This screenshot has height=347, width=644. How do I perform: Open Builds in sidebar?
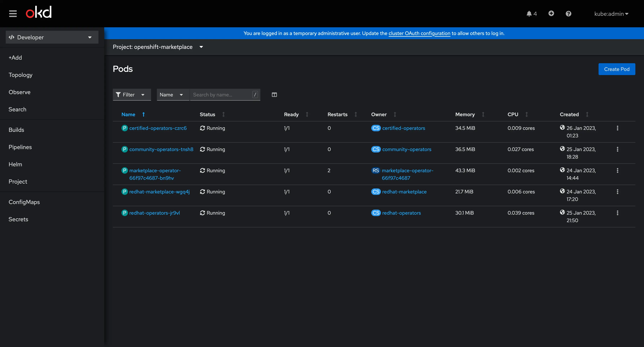[16, 130]
